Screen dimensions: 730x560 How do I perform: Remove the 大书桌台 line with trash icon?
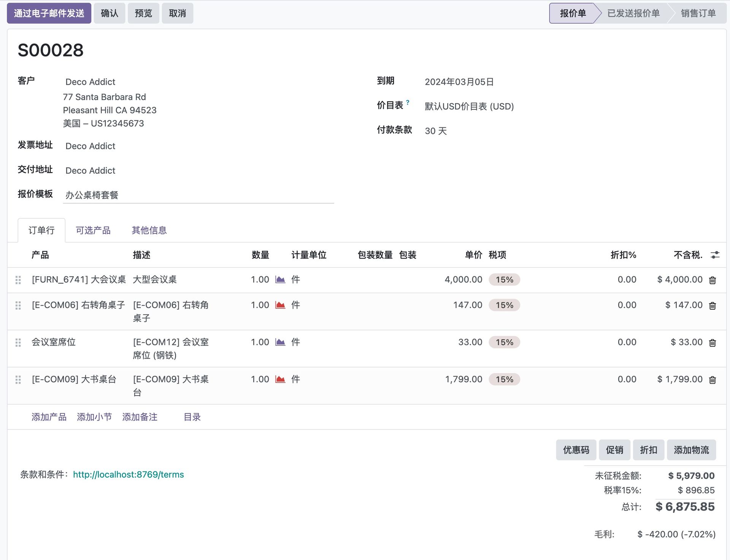713,380
